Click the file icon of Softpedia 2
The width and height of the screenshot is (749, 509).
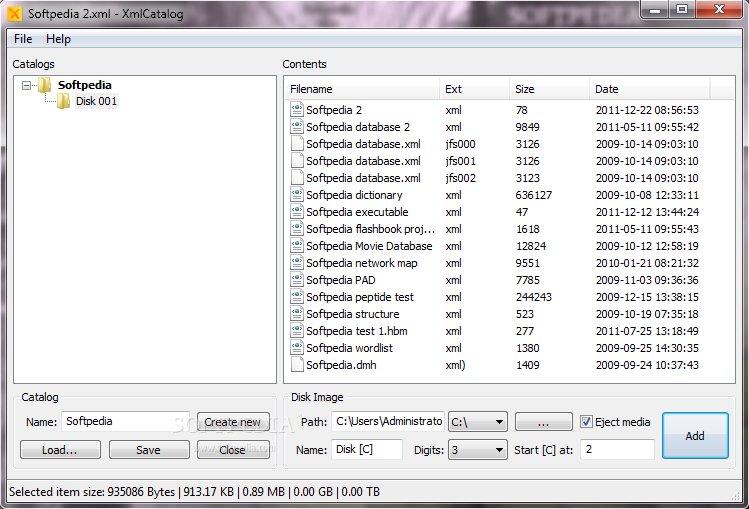point(297,110)
